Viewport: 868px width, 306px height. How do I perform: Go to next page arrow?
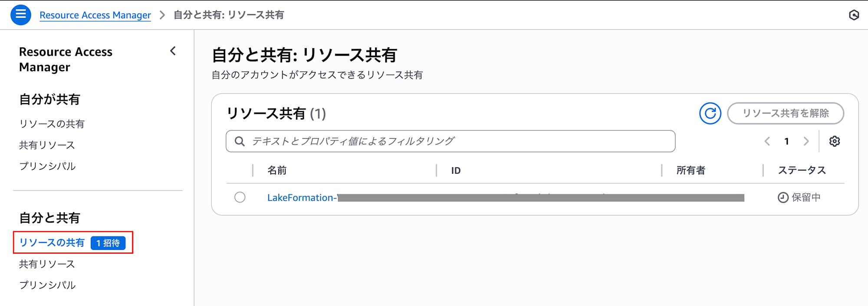tap(806, 141)
